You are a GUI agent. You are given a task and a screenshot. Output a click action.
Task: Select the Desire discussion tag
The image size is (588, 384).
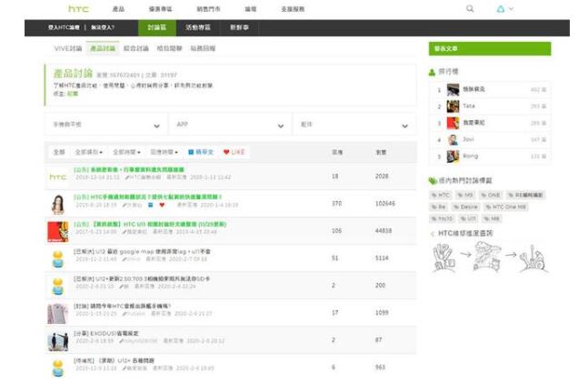(x=465, y=207)
